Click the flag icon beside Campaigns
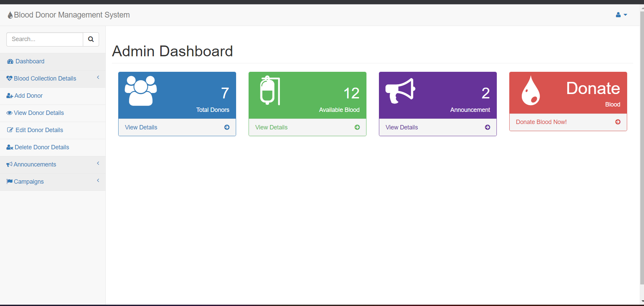The height and width of the screenshot is (306, 644). [9, 181]
